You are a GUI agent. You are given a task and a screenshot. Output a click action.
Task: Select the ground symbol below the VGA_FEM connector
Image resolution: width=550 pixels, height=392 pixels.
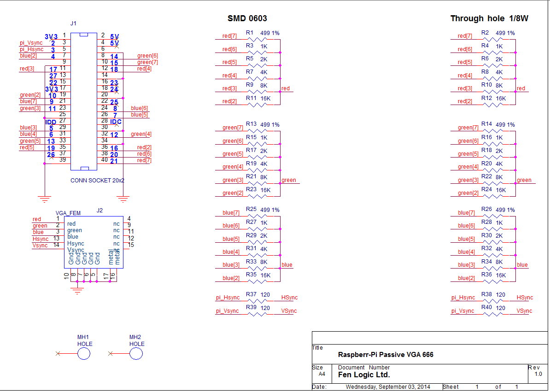click(77, 290)
